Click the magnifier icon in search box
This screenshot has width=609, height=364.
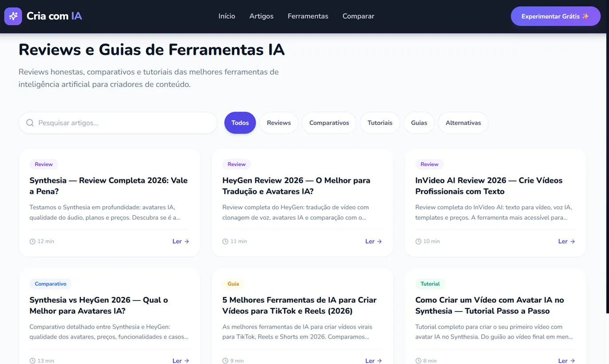pos(30,123)
